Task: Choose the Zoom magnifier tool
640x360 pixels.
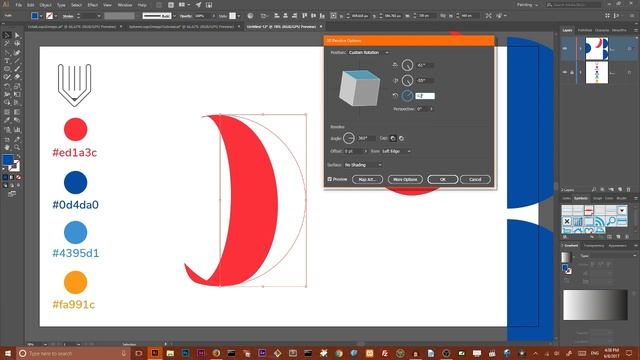Action: 17,147
